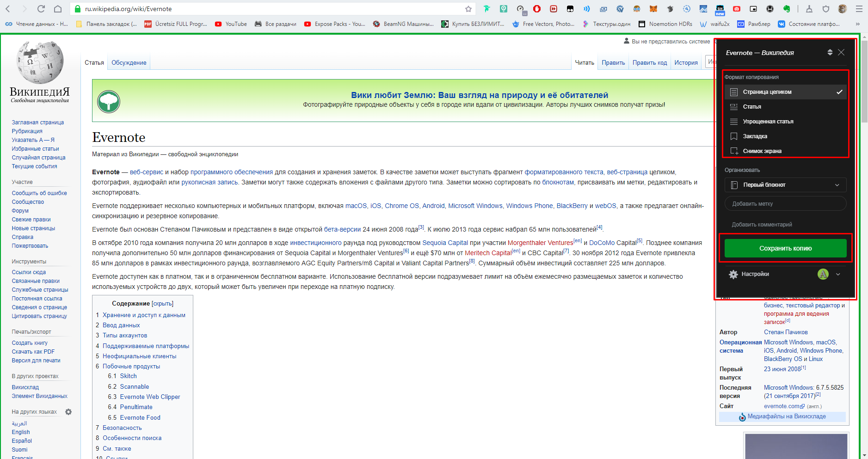Select the Снимок экрана copy format
This screenshot has height=459, width=868.
(x=762, y=151)
